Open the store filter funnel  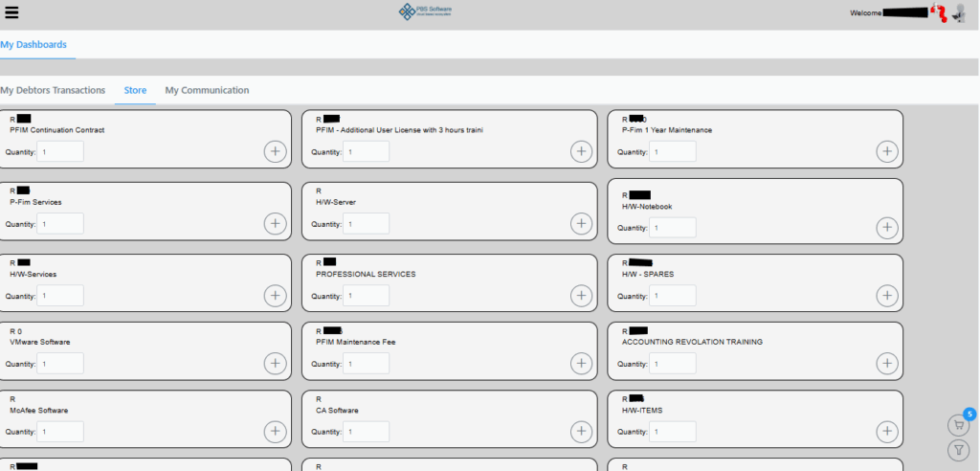click(x=957, y=450)
